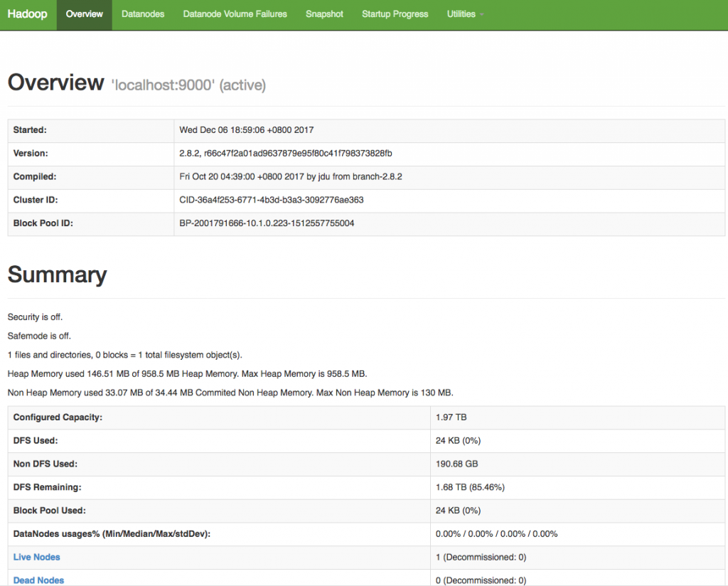
Task: View the Startup Progress tab
Action: [x=395, y=14]
